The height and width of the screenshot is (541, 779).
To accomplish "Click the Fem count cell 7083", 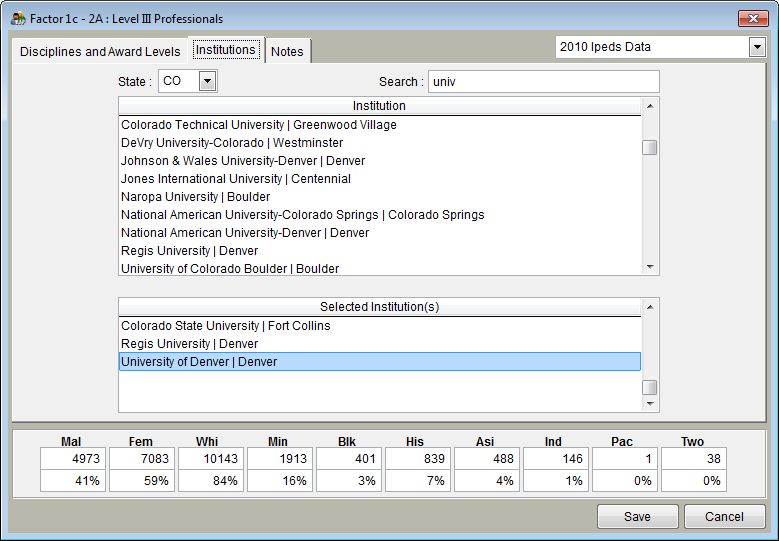I will coord(142,459).
